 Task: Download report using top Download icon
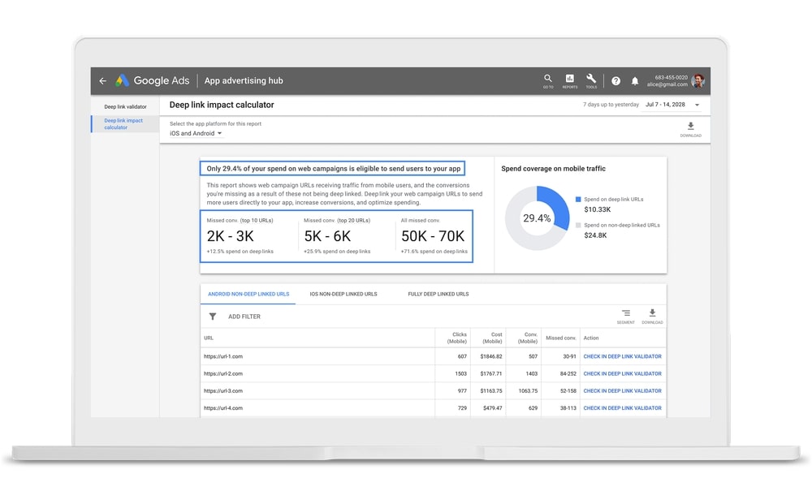tap(691, 127)
